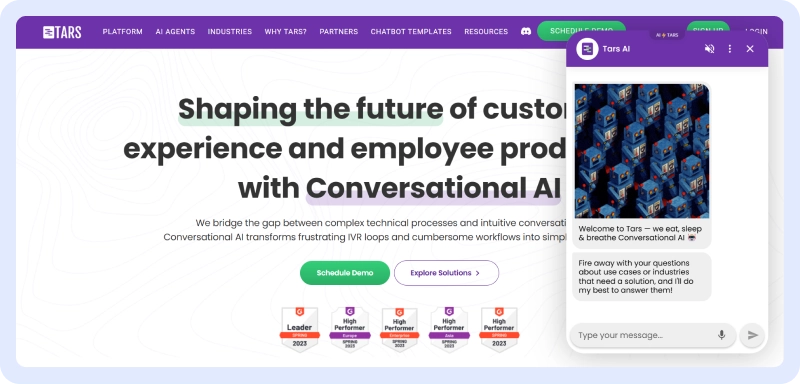The width and height of the screenshot is (800, 384).
Task: Close the Tars AI chat widget
Action: pyautogui.click(x=750, y=49)
